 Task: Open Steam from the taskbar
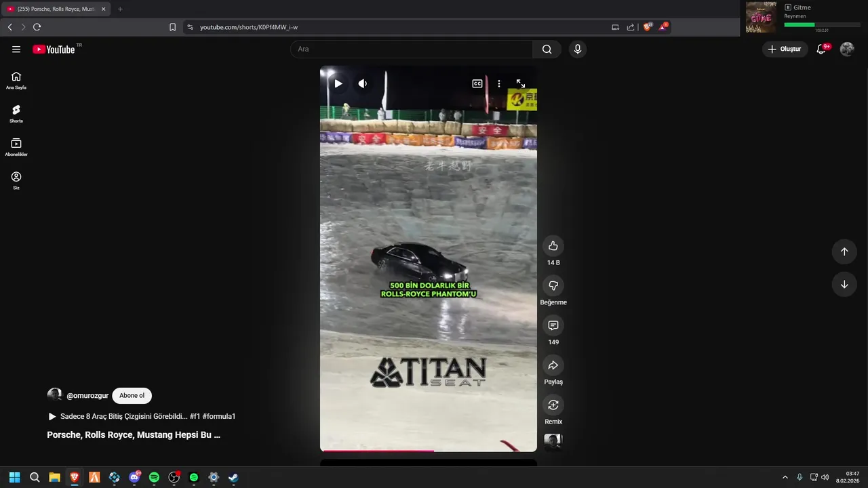233,477
